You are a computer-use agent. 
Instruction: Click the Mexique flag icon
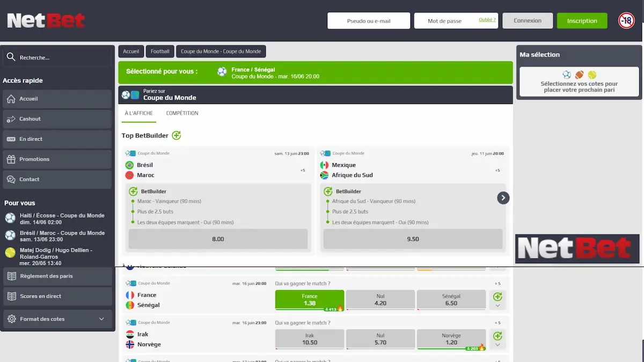pyautogui.click(x=324, y=165)
